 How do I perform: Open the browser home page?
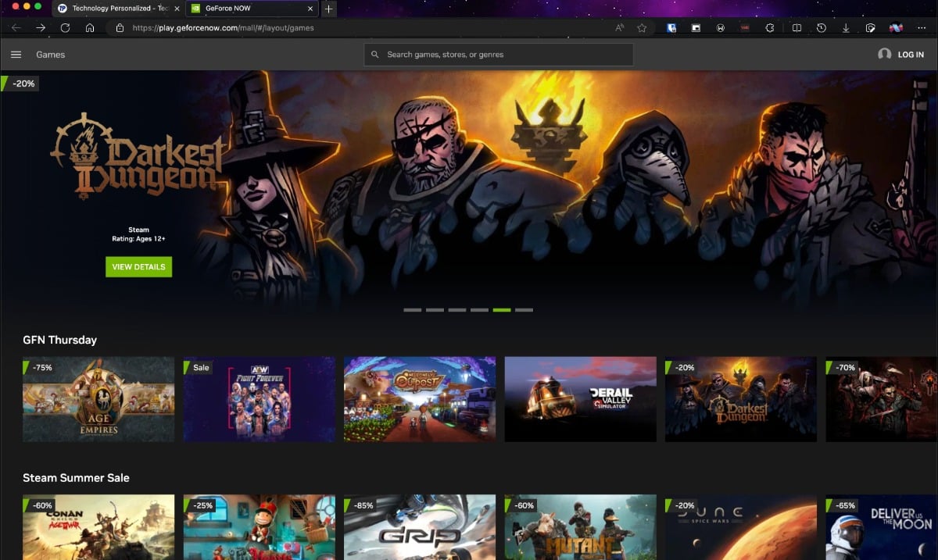[90, 27]
